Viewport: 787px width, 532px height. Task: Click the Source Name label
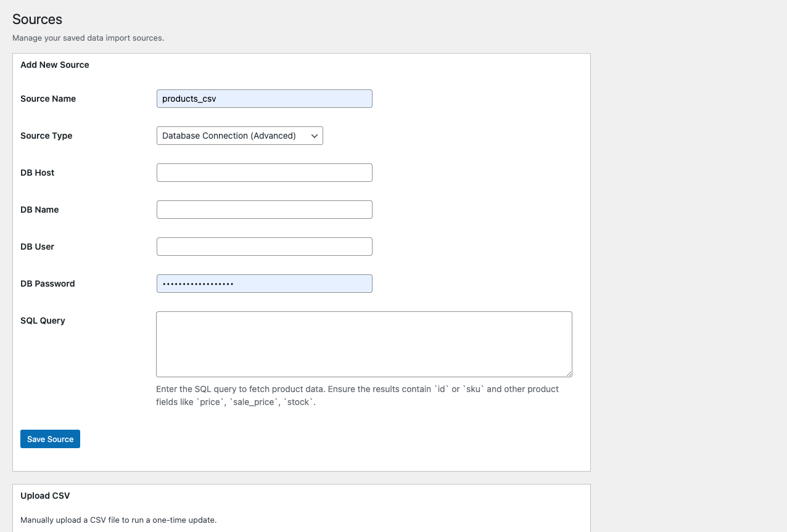click(48, 99)
